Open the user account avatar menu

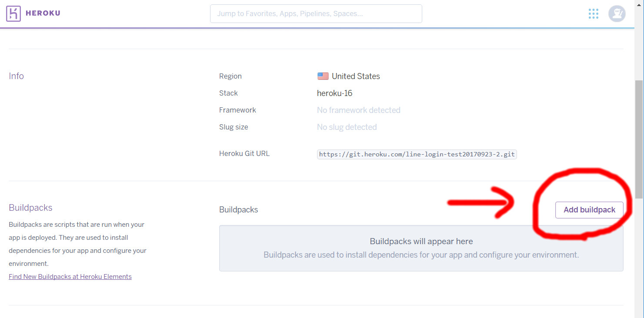[617, 14]
